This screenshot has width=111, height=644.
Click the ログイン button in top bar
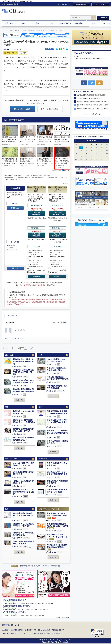[x=100, y=4]
